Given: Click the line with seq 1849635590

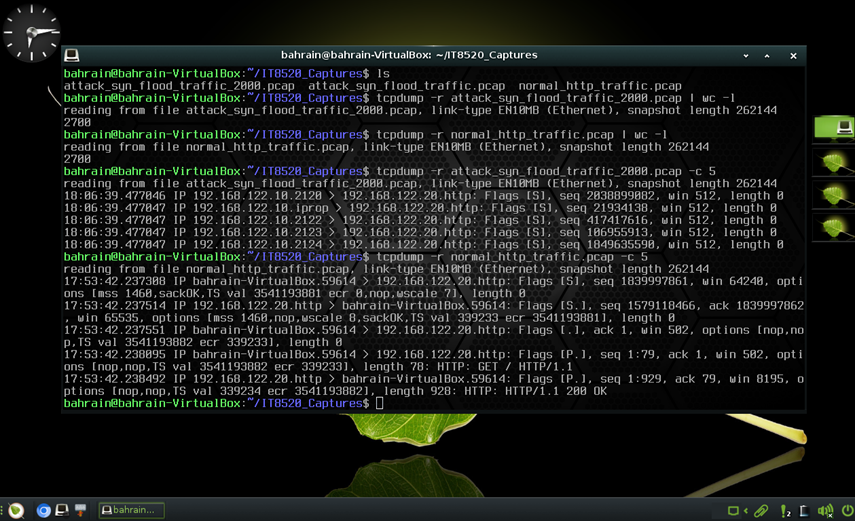Looking at the screenshot, I should pos(423,244).
